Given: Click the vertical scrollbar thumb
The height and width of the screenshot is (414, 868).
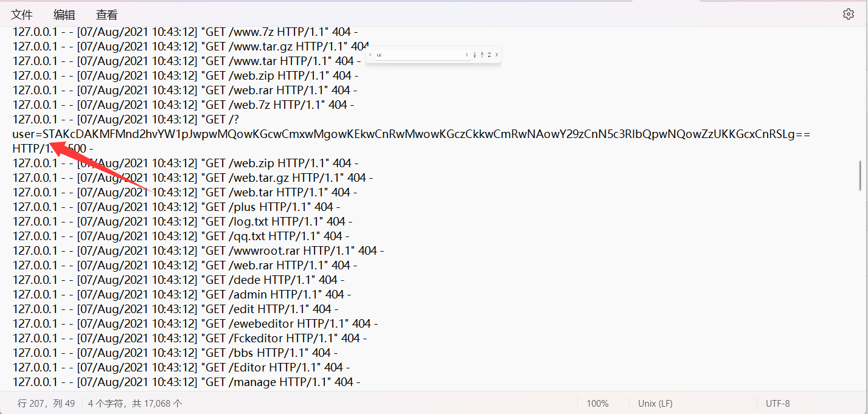Looking at the screenshot, I should point(860,176).
